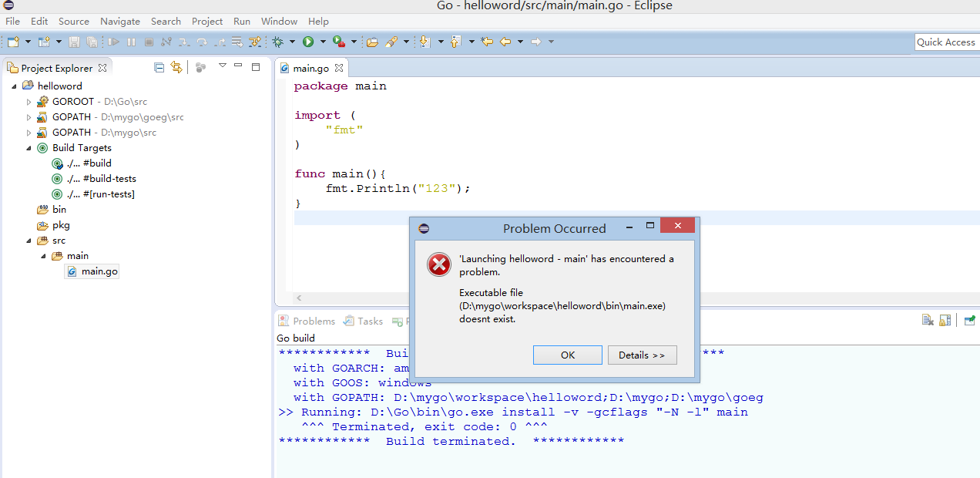Screen dimensions: 980x478
Task: Collapse the Build Targets node
Action: pyautogui.click(x=29, y=147)
